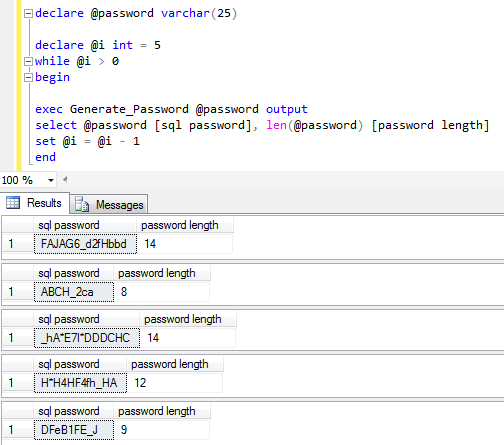
Task: Switch to the Results tab
Action: [x=35, y=203]
